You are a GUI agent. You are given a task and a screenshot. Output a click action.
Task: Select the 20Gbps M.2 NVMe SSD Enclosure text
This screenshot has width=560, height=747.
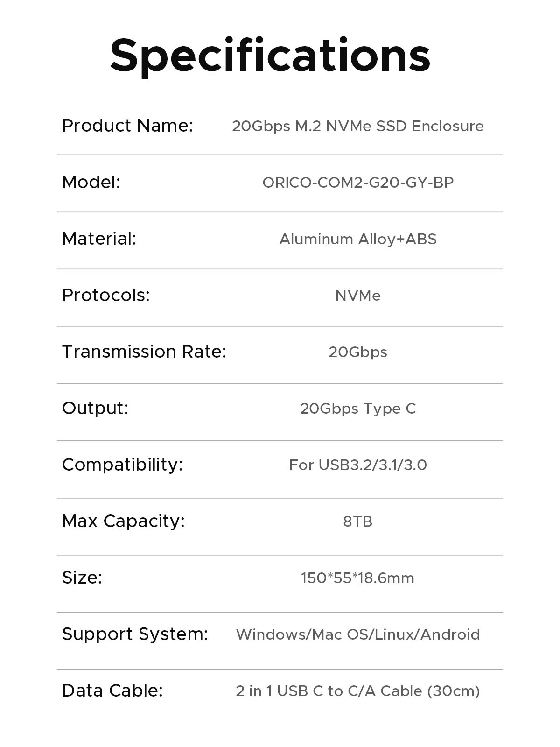point(357,126)
